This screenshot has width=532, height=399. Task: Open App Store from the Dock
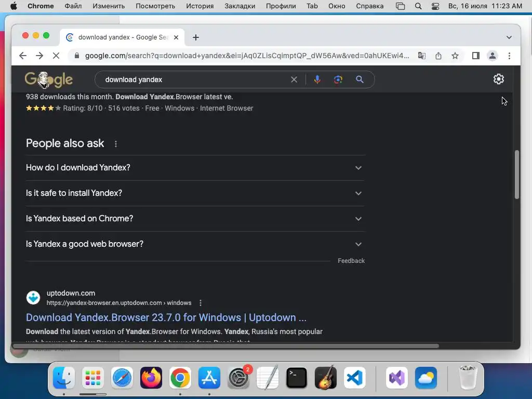209,378
